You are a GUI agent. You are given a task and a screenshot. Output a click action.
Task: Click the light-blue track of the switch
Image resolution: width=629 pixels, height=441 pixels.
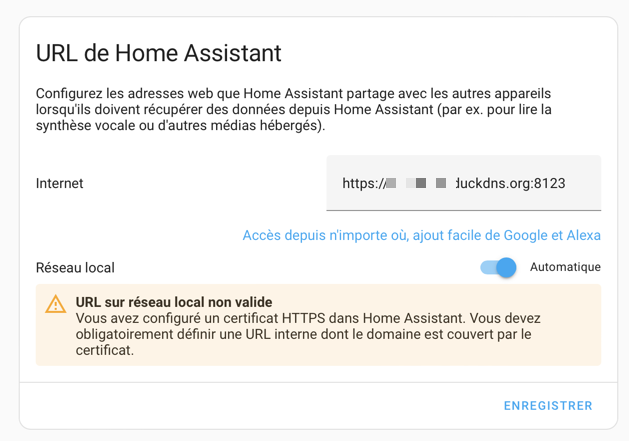[489, 267]
